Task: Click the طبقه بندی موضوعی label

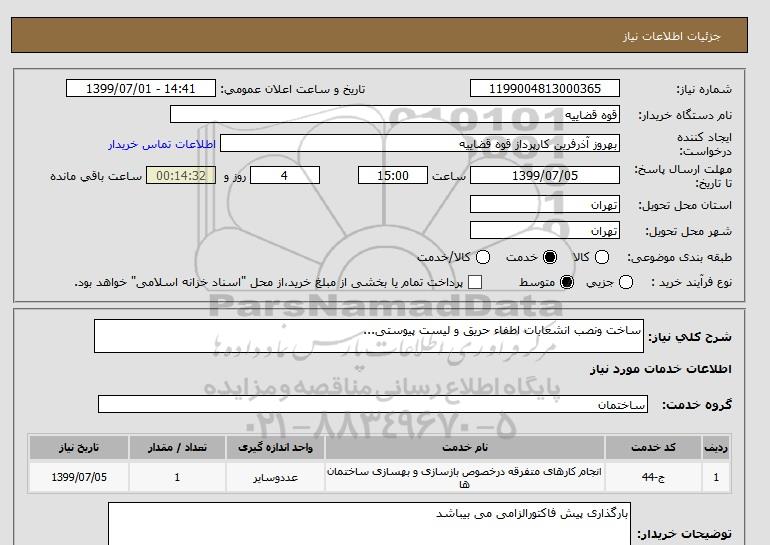Action: click(x=679, y=257)
